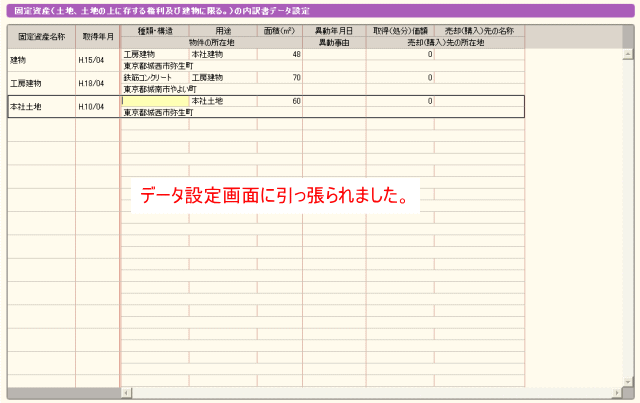Click the 売却(購入)先の所在地 header
This screenshot has height=403, width=640.
[x=445, y=42]
